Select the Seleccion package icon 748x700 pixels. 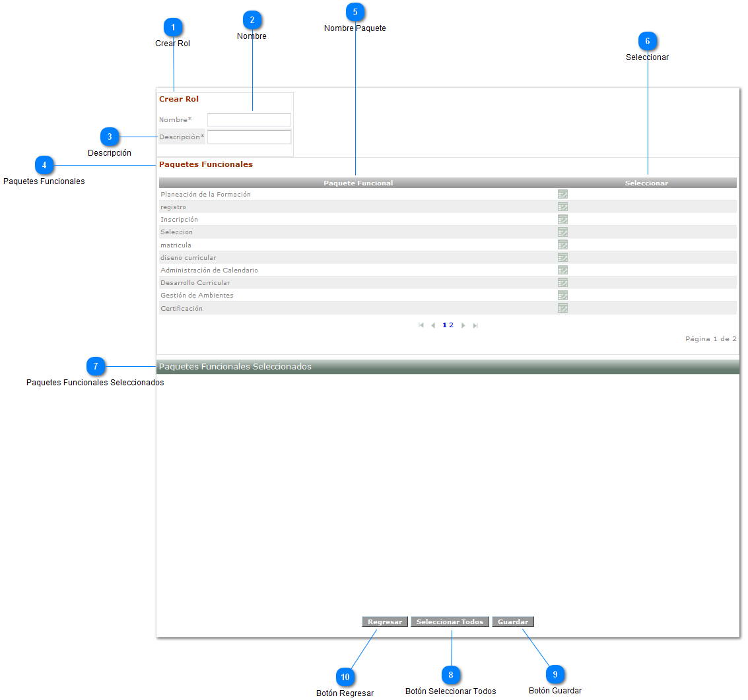point(562,232)
